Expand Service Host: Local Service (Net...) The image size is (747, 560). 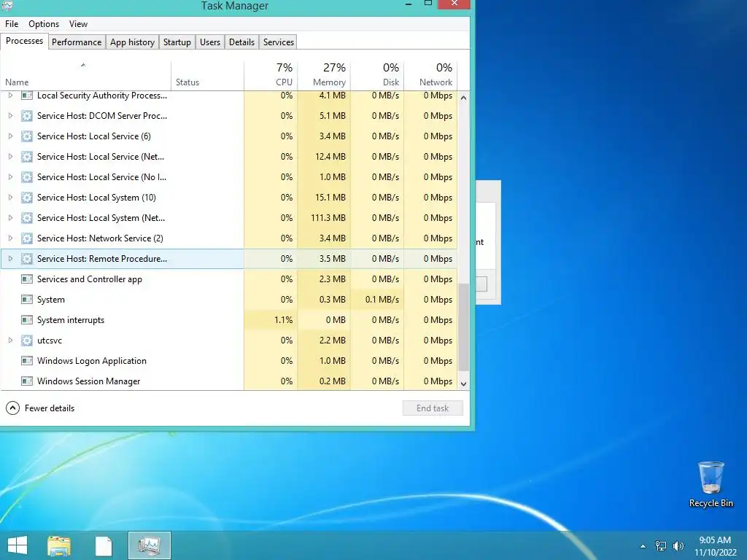click(x=10, y=157)
